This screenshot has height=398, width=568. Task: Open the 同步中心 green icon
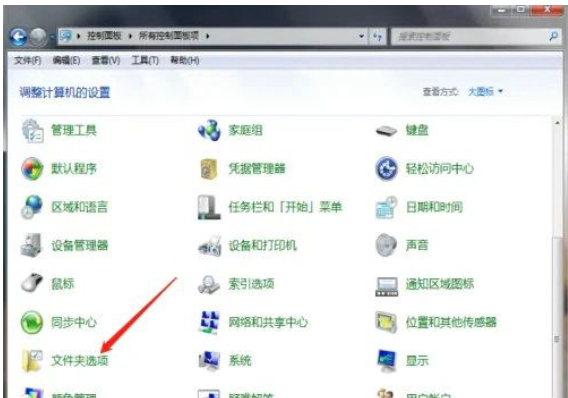tap(32, 322)
